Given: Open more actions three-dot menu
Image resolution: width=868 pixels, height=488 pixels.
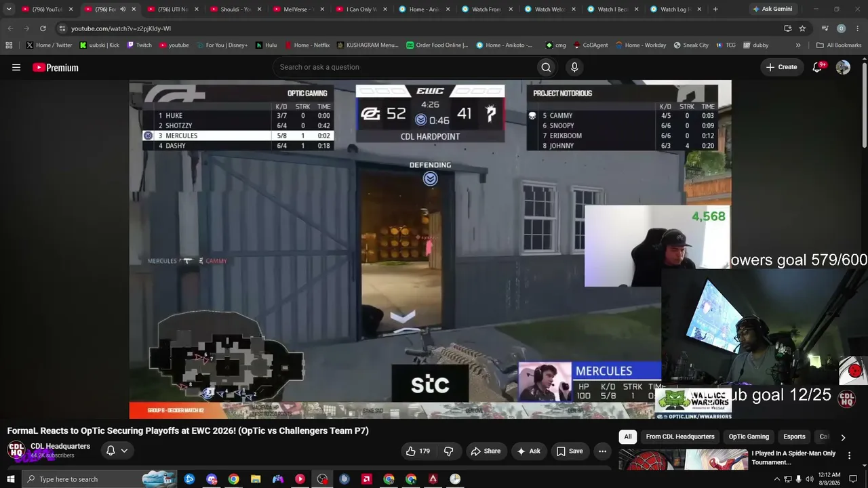Looking at the screenshot, I should coord(602,451).
